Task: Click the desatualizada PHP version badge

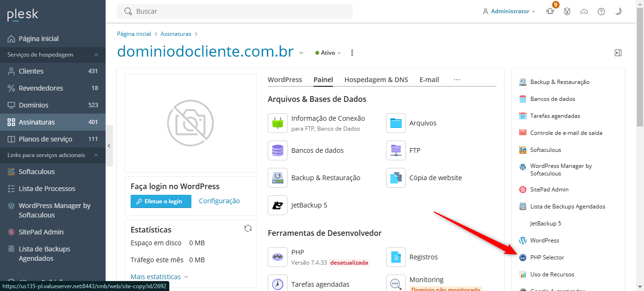Action: (x=349, y=262)
